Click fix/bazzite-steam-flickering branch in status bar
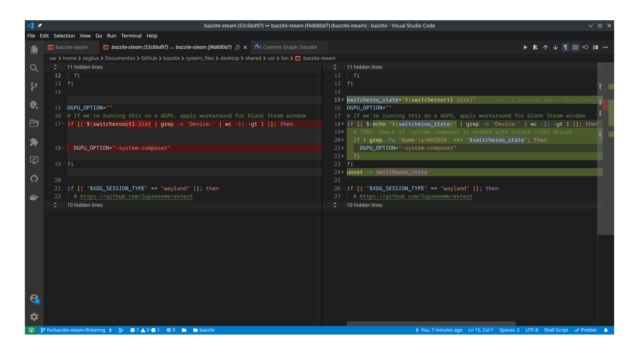Screen dimensions: 639x364 point(76,330)
